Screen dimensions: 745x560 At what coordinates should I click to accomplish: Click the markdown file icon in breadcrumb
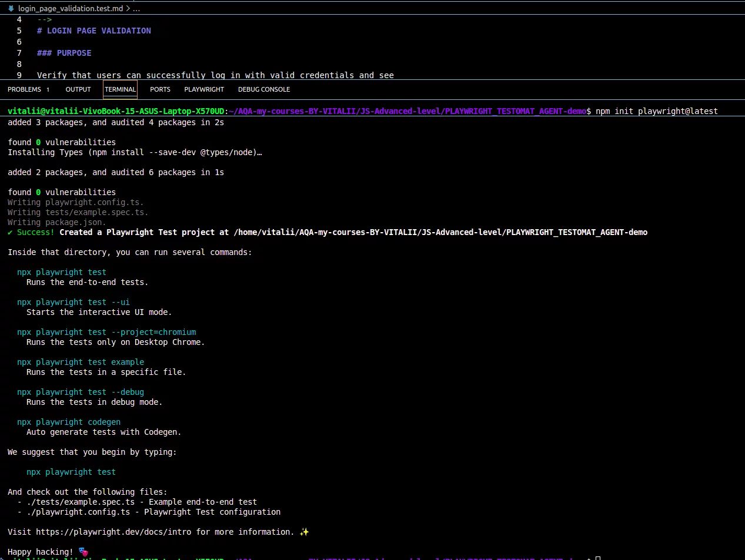pyautogui.click(x=11, y=8)
